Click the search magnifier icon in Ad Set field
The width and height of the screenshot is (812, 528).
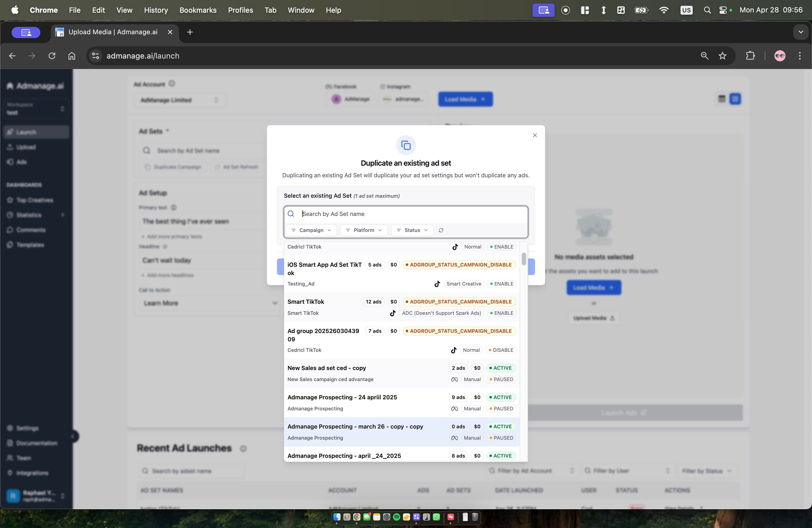(x=291, y=214)
